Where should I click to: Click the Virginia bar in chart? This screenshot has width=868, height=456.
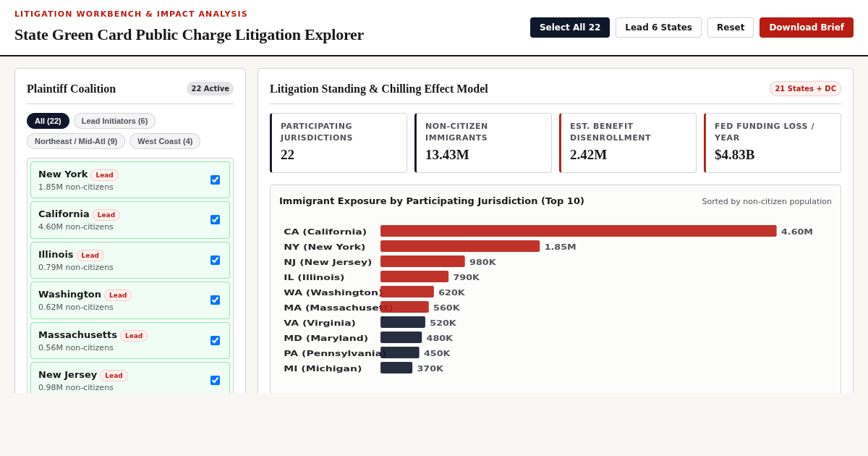(403, 322)
